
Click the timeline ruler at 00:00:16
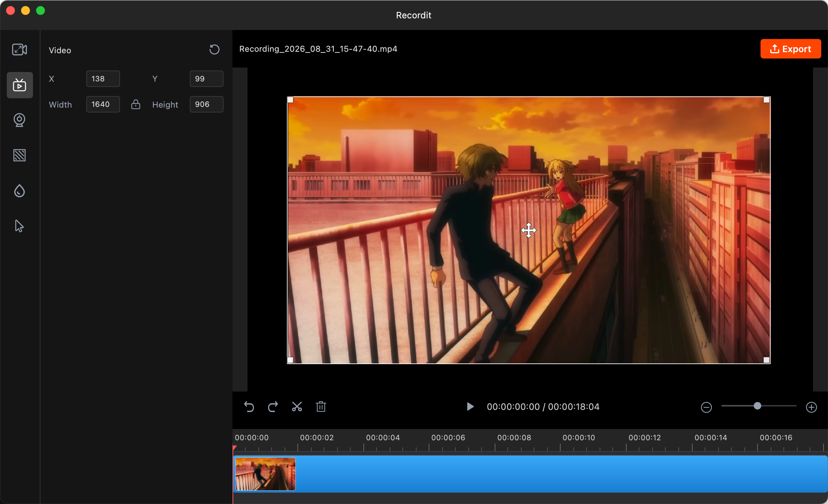click(776, 438)
